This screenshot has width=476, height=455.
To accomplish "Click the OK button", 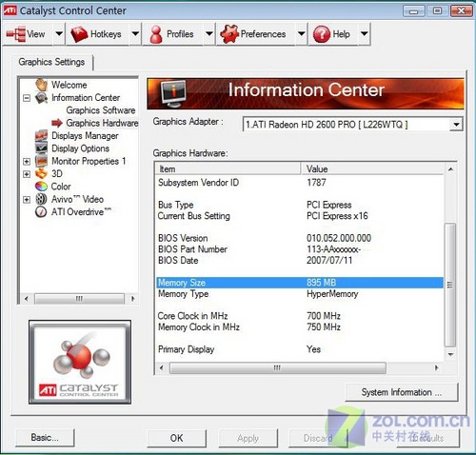I will pyautogui.click(x=176, y=438).
